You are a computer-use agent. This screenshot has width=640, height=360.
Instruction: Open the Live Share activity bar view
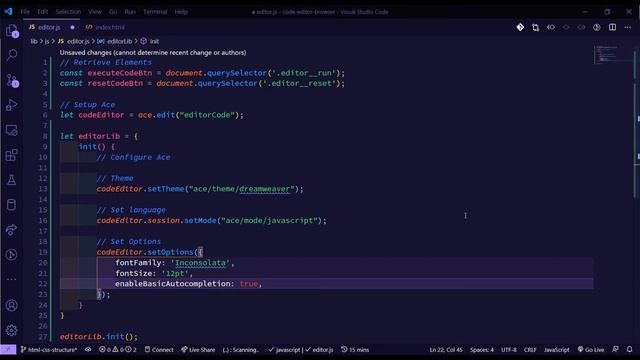tap(12, 229)
